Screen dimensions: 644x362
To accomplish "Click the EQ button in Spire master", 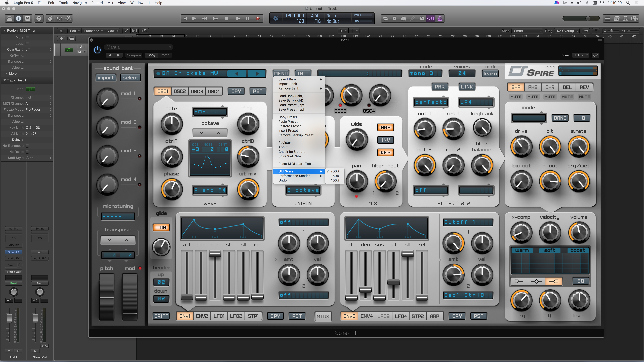I will (580, 281).
